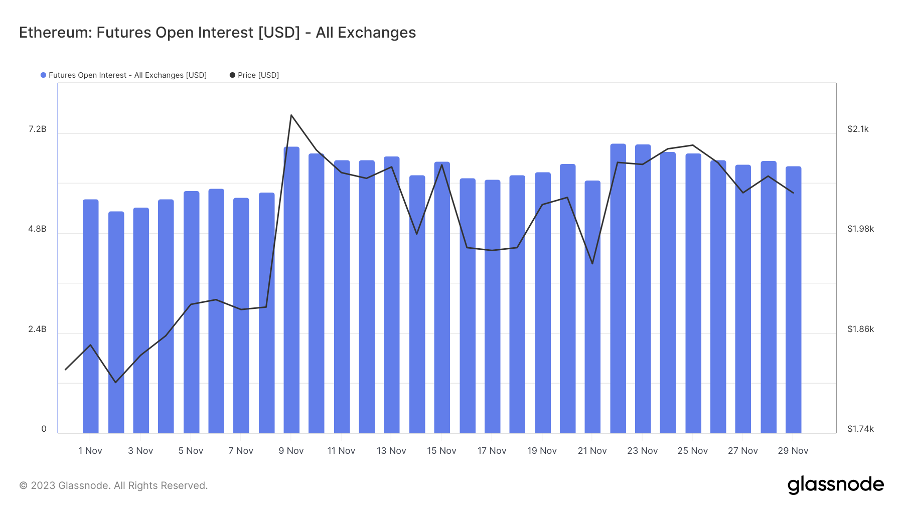Viewport: 904px width, 508px height.
Task: Click the 2023 Glassnode copyright text
Action: pos(113,486)
